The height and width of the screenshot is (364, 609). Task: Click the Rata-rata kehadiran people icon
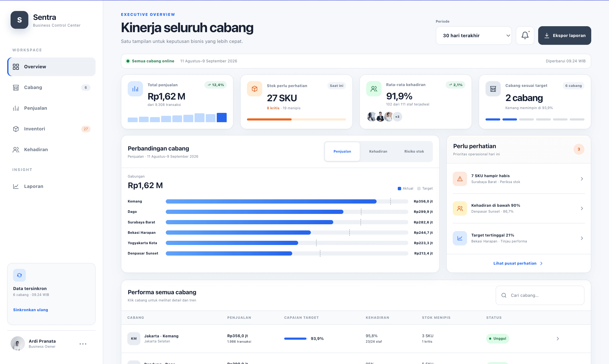(x=374, y=89)
